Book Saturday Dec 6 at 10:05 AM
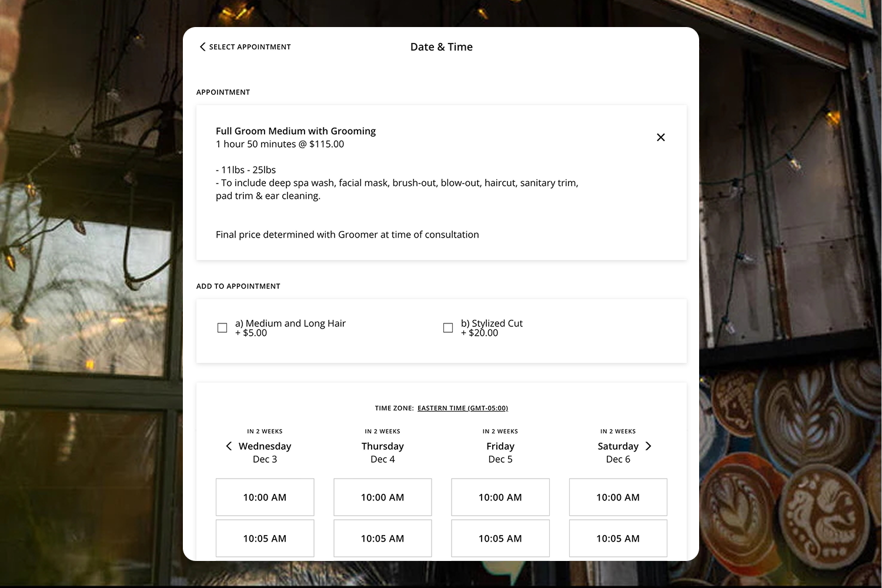Viewport: 882px width, 588px height. point(618,538)
